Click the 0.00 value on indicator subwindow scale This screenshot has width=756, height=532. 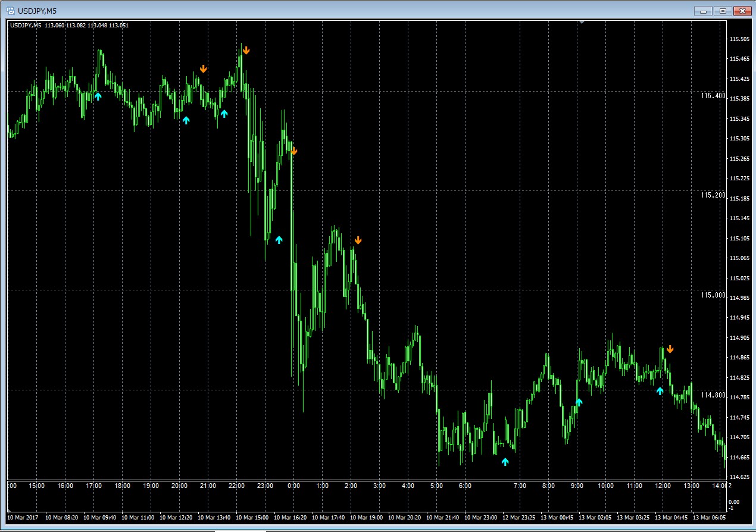tap(734, 502)
